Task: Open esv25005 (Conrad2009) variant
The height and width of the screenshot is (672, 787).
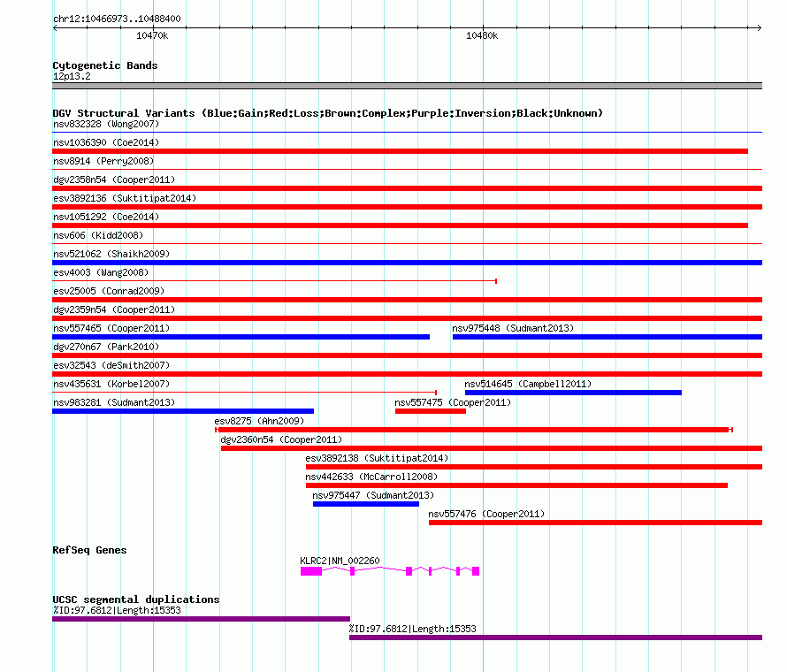Action: 407,300
